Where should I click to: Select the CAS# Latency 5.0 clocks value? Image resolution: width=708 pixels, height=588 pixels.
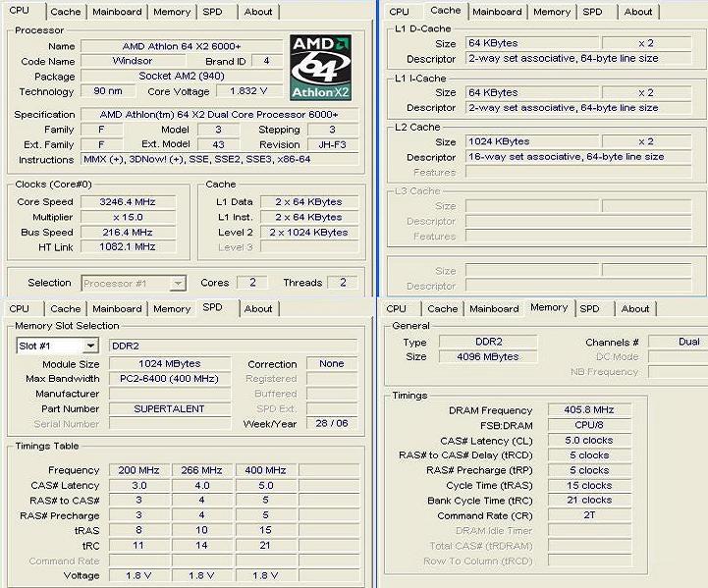(x=589, y=441)
